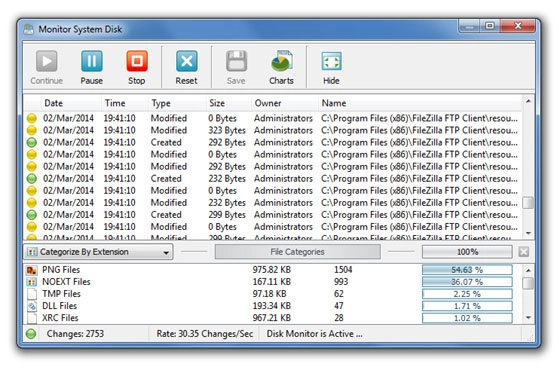Image resolution: width=560 pixels, height=367 pixels.
Task: Click the 323 Bytes size cell
Action: (x=227, y=130)
